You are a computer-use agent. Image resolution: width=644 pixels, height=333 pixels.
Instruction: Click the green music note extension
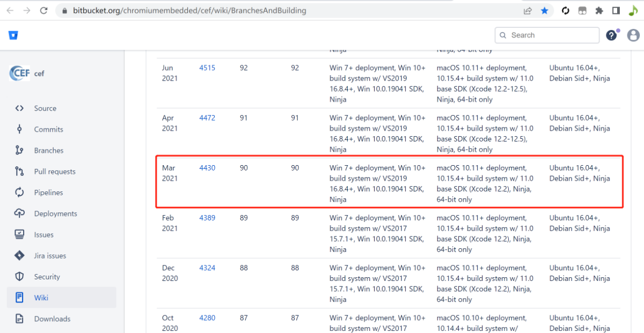pos(633,11)
